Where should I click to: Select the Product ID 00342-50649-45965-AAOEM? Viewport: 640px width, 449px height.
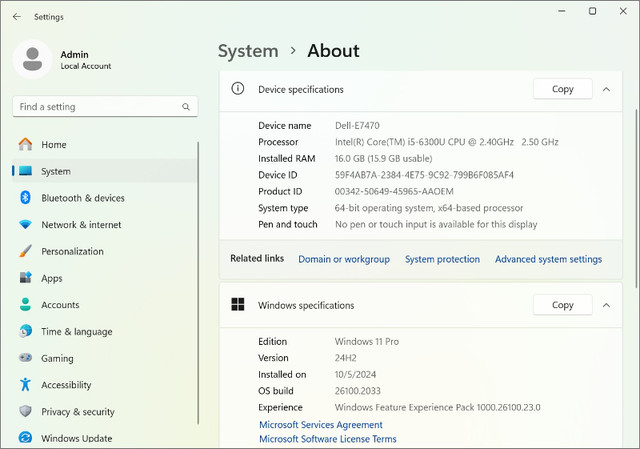(x=394, y=191)
